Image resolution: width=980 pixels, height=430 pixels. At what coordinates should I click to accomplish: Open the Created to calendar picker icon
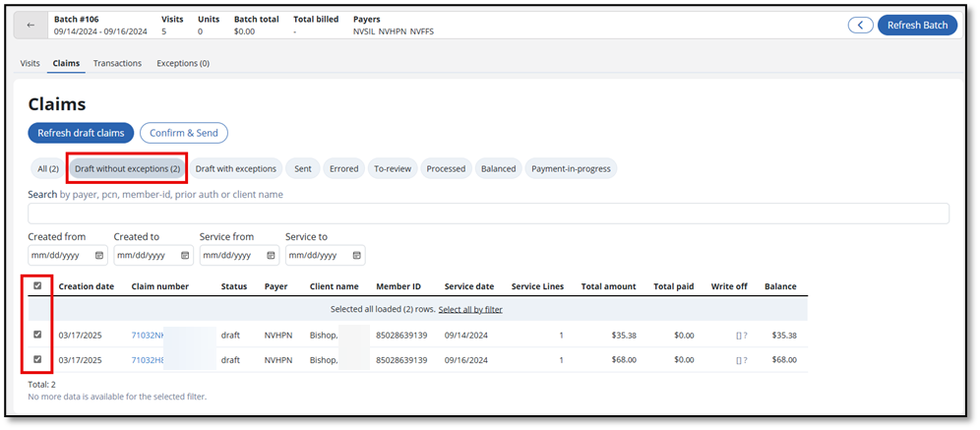185,256
